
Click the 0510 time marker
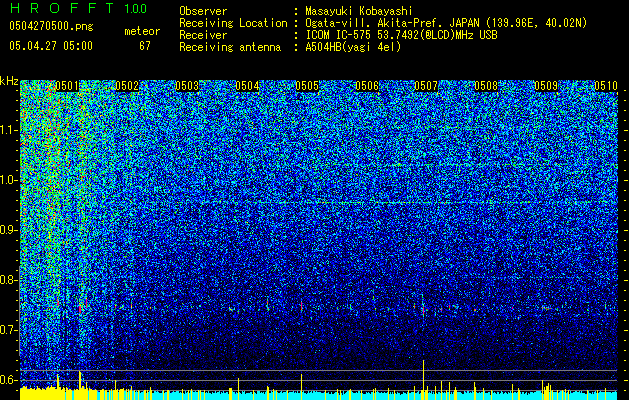pyautogui.click(x=606, y=86)
